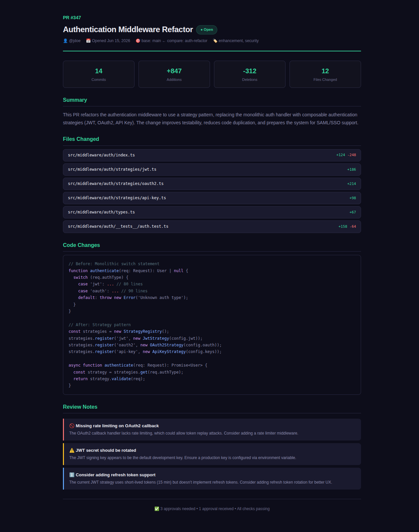
Task: Click the @jdoe author name
Action: point(75,41)
